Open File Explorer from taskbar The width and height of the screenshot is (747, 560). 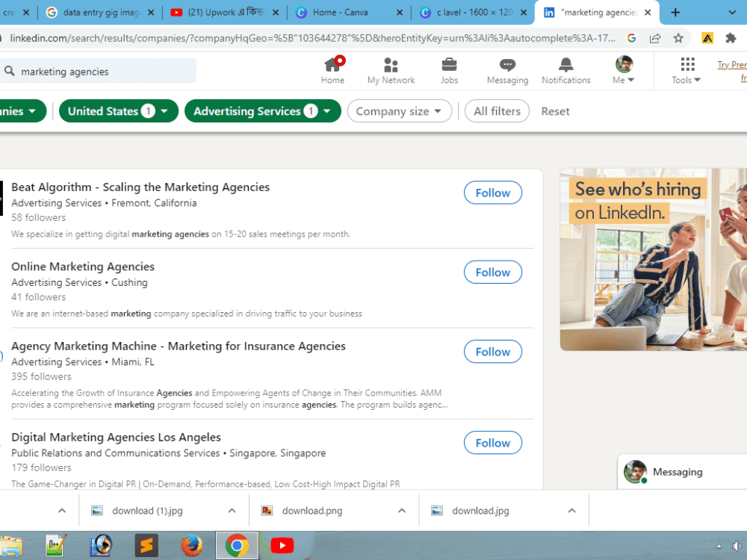(10, 547)
